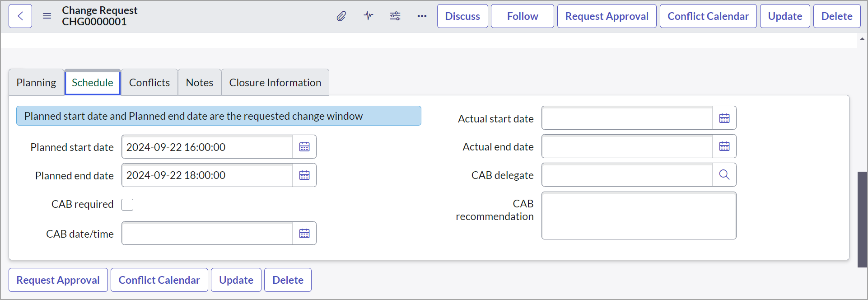Click the vertical scrollbar thumb

click(862, 220)
